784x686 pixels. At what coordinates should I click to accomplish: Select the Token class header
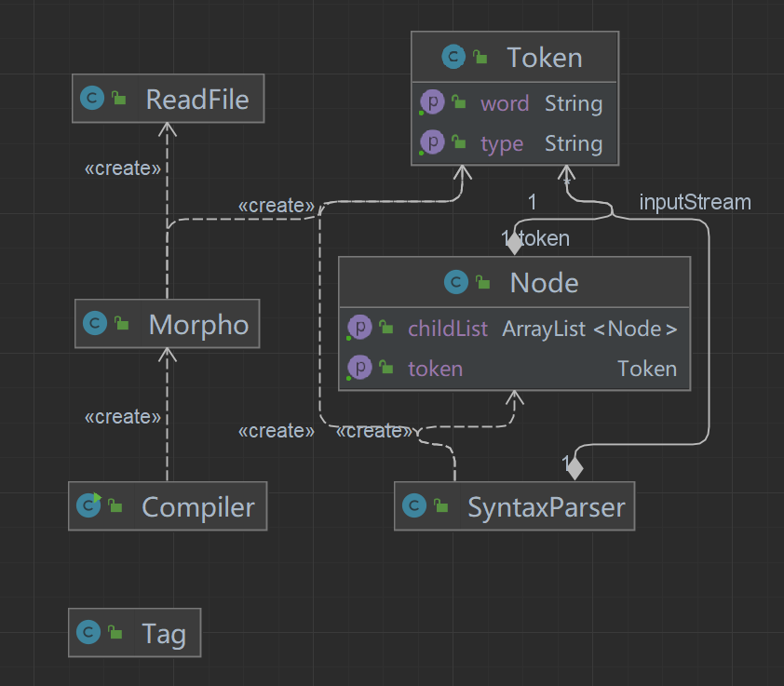[x=544, y=58]
